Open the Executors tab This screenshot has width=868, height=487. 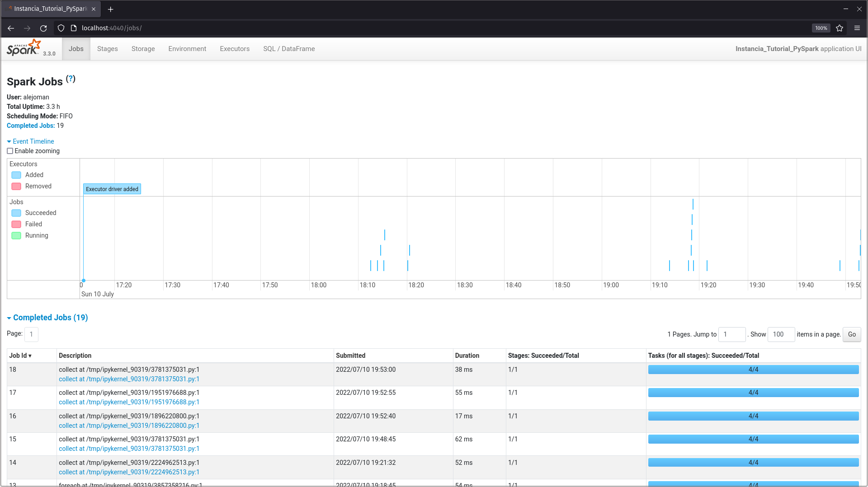pos(235,49)
